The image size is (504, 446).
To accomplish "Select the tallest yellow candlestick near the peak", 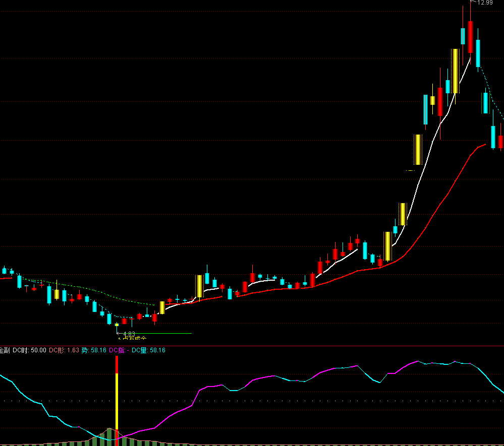I will (455, 71).
